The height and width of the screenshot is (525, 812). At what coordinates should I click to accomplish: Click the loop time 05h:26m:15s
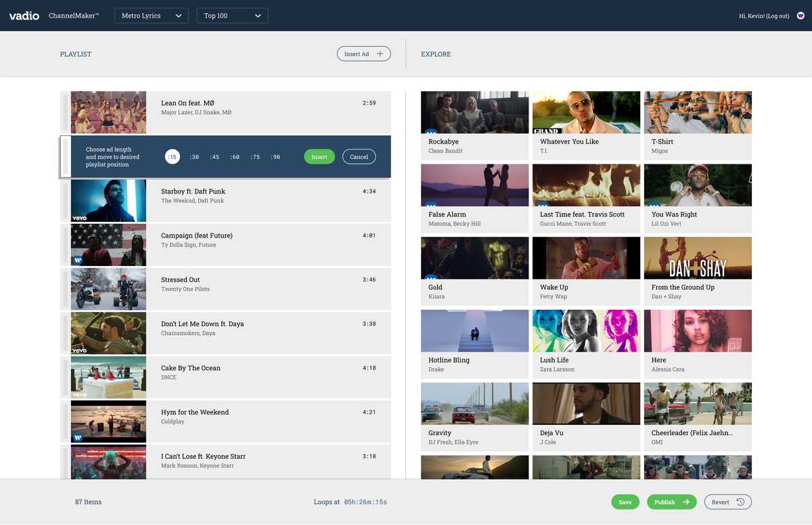(x=365, y=502)
